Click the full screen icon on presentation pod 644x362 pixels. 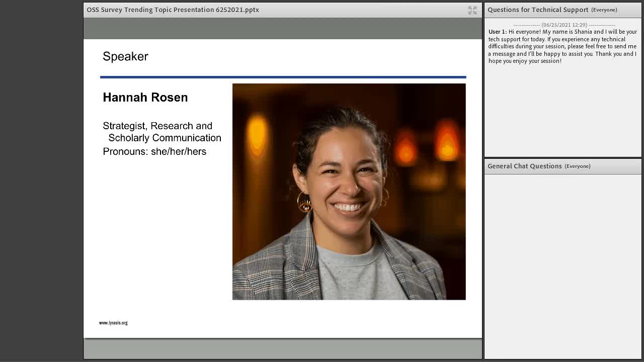472,10
